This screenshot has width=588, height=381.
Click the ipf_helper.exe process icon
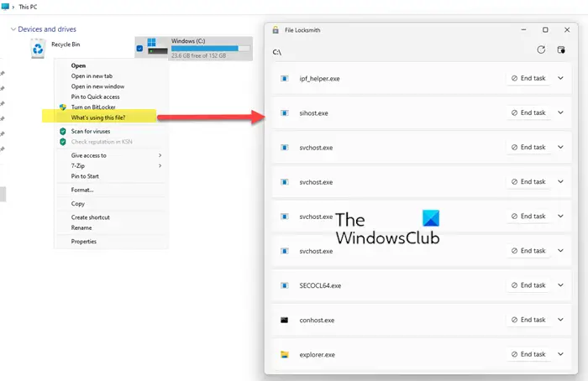point(285,78)
